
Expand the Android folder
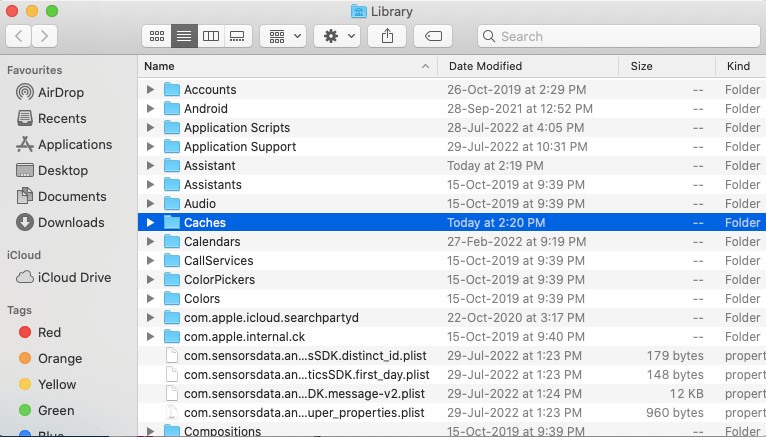(150, 108)
